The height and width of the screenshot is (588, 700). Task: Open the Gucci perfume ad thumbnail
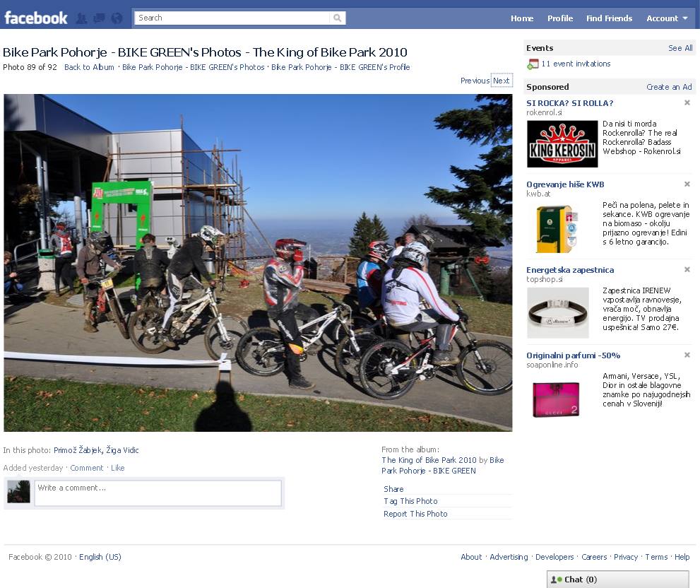point(556,399)
